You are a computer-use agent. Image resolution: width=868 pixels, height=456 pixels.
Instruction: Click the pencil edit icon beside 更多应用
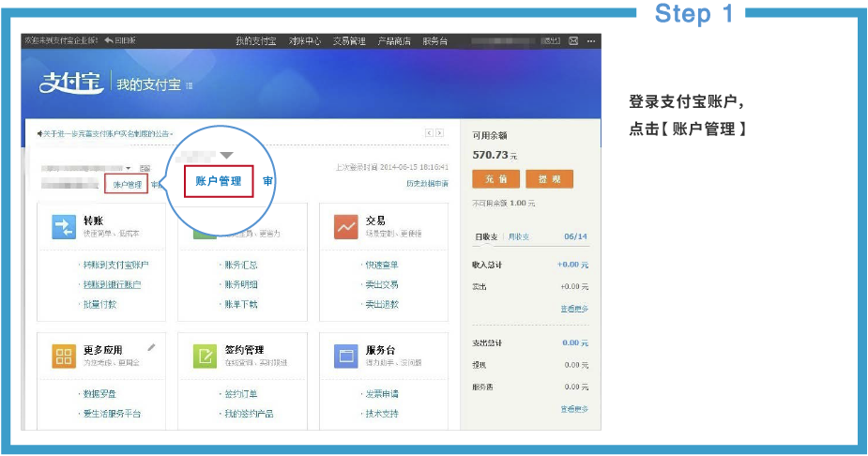[x=151, y=347]
